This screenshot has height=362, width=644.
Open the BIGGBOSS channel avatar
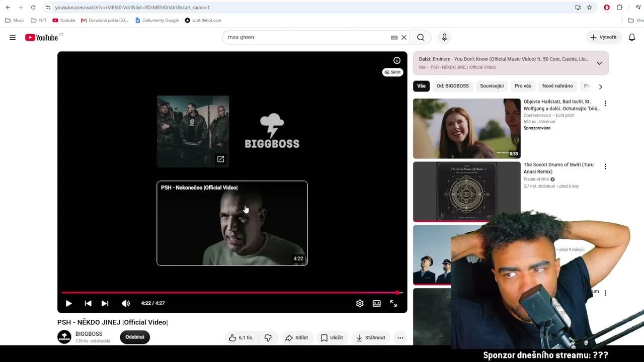tap(64, 337)
